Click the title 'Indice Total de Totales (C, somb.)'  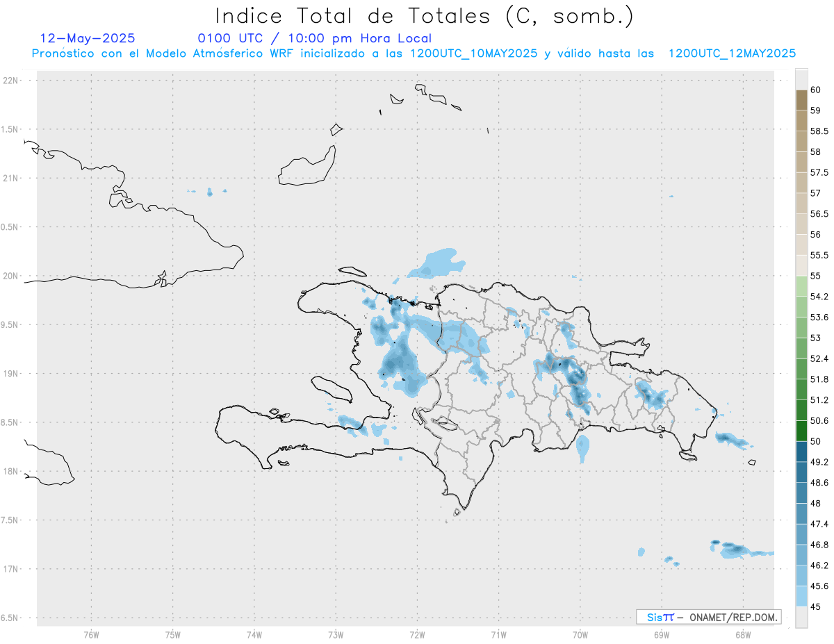(424, 16)
